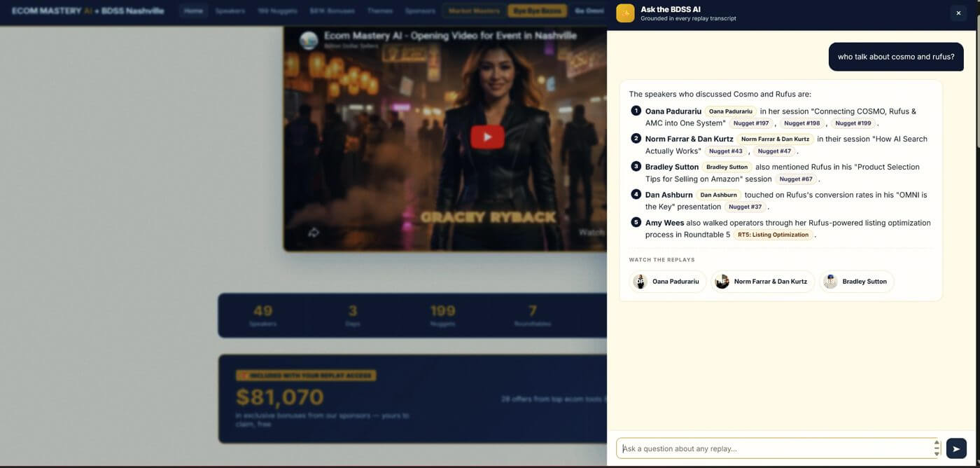
Task: Click the highlighted Bye Bye Bezos button
Action: (538, 11)
